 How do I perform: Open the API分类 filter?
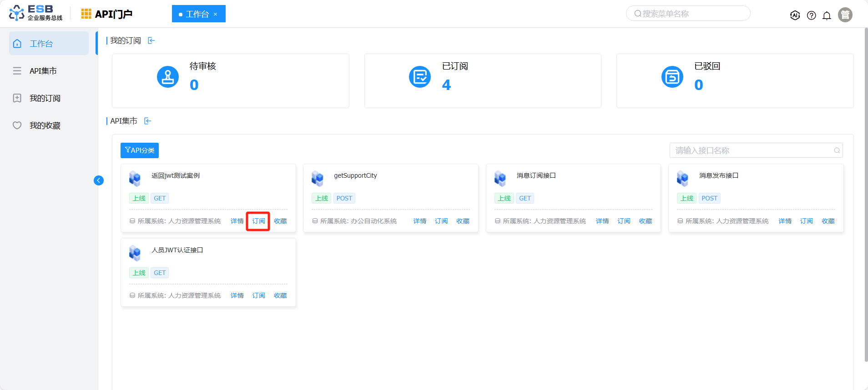pyautogui.click(x=140, y=150)
